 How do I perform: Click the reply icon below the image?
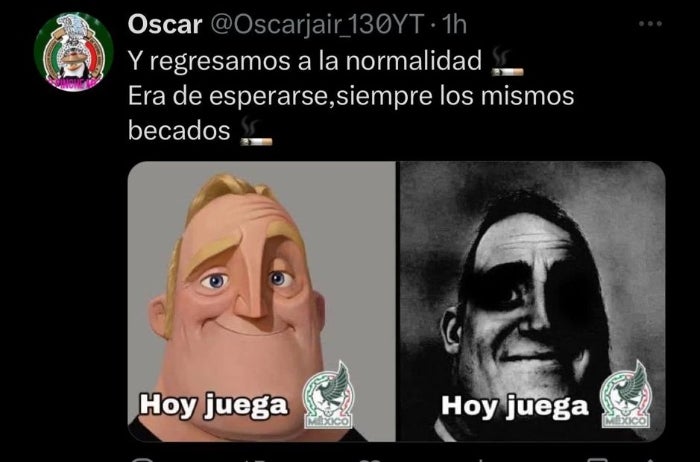click(142, 460)
